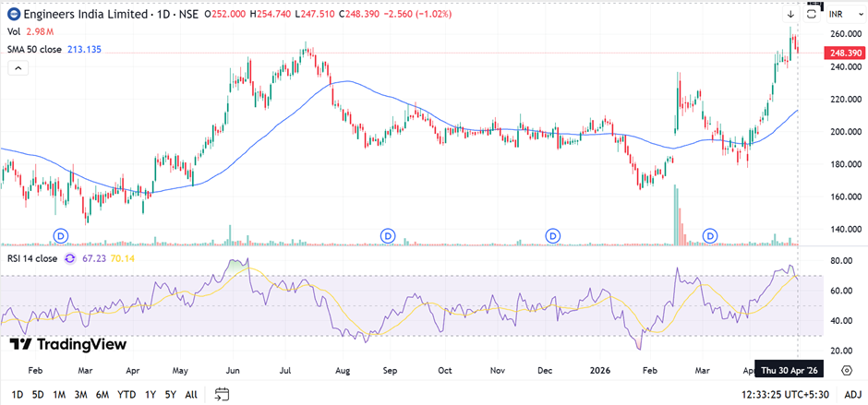Open the INR currency dropdown
Image resolution: width=868 pixels, height=405 pixels.
click(x=839, y=15)
